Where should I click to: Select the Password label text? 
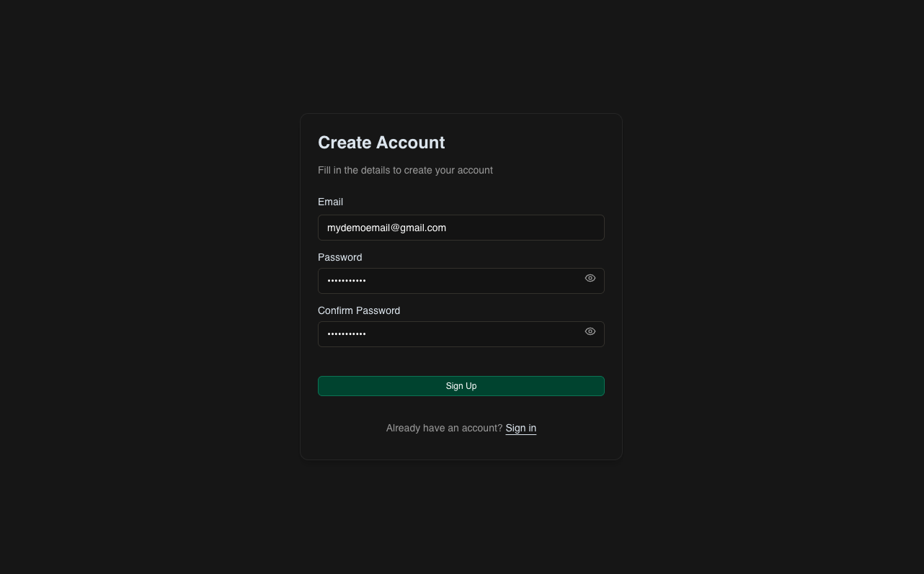pyautogui.click(x=339, y=257)
